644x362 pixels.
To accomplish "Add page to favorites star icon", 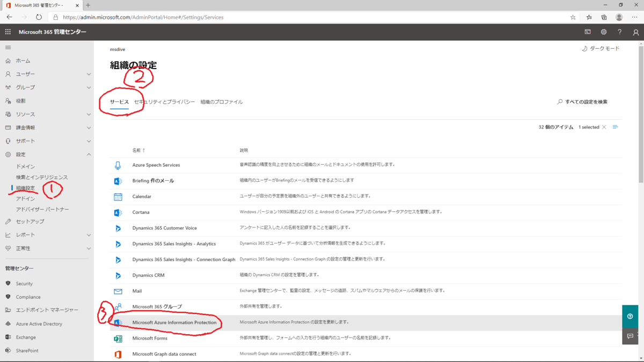I will 573,17.
